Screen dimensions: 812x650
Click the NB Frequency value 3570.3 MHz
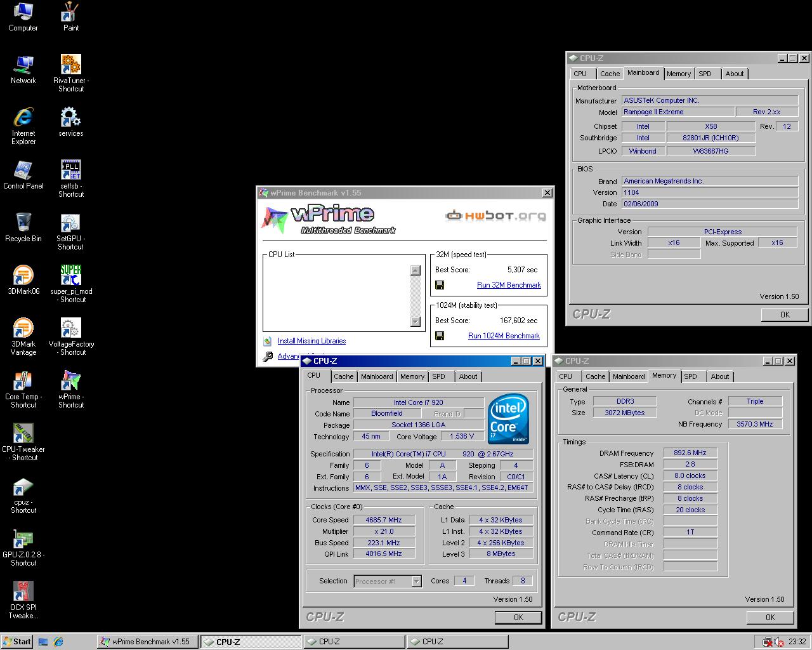[755, 425]
